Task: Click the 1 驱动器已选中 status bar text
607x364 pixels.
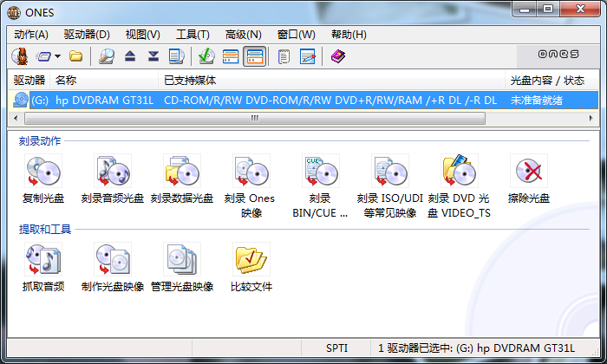Action: pyautogui.click(x=476, y=348)
